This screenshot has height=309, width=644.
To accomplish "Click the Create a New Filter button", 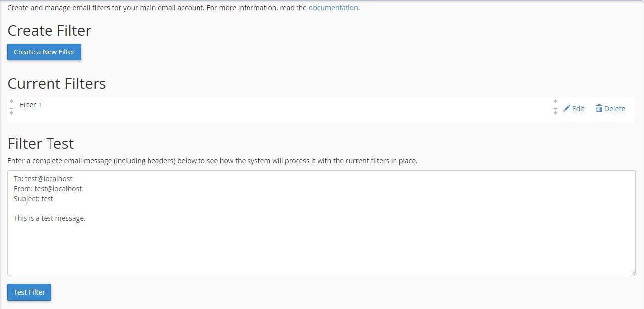I will coord(44,52).
